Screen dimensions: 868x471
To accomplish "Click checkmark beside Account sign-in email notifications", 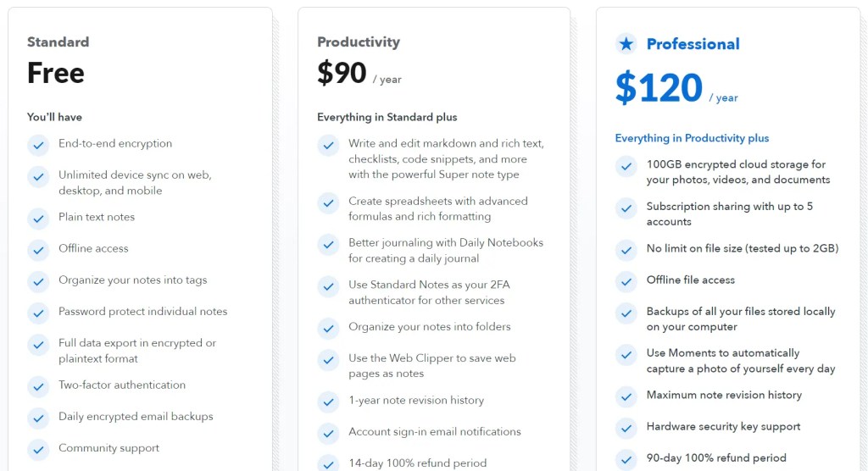I will click(x=328, y=433).
